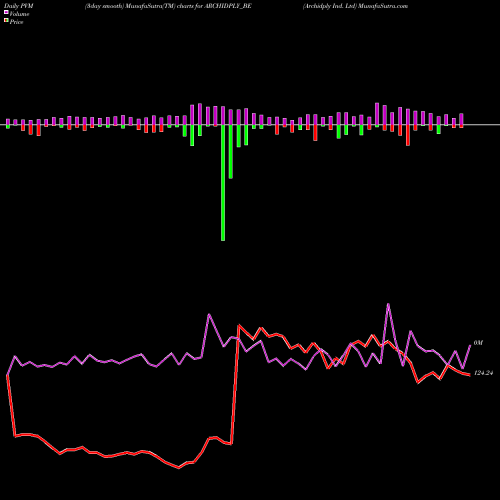Click the '124.24' price value label
The image size is (500, 500).
(483, 373)
